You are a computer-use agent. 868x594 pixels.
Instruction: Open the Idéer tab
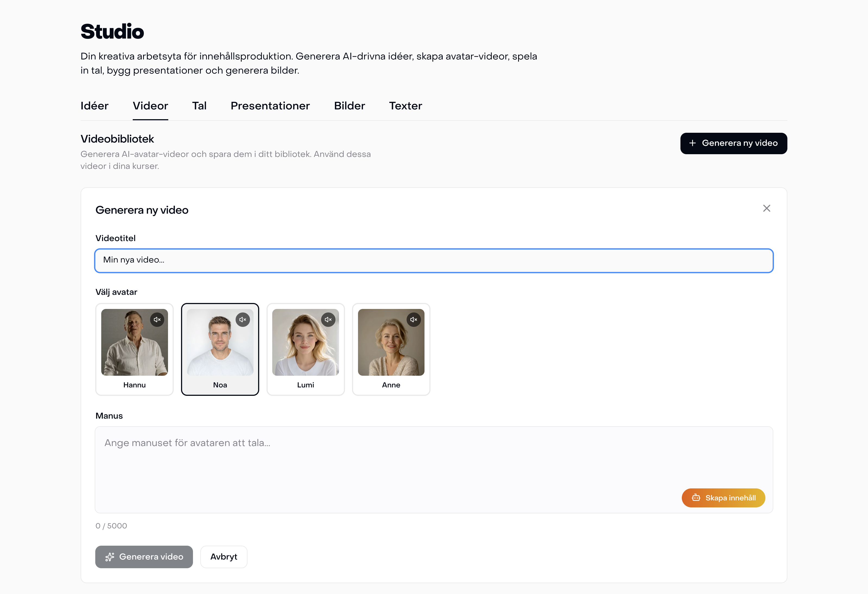[x=94, y=106]
